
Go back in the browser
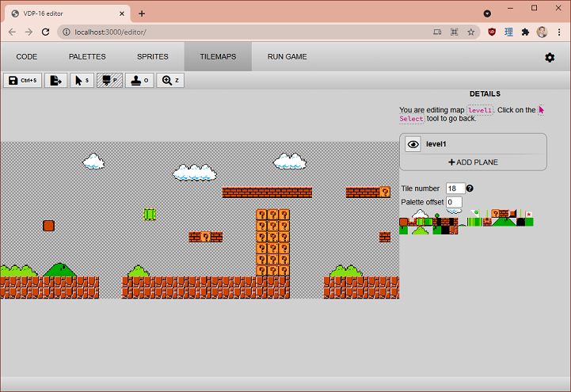pyautogui.click(x=12, y=32)
